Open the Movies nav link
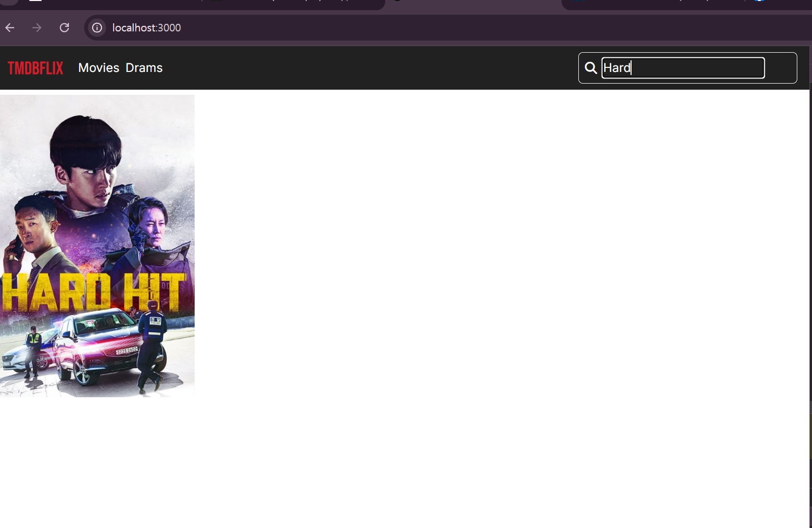This screenshot has width=812, height=528. click(x=99, y=68)
